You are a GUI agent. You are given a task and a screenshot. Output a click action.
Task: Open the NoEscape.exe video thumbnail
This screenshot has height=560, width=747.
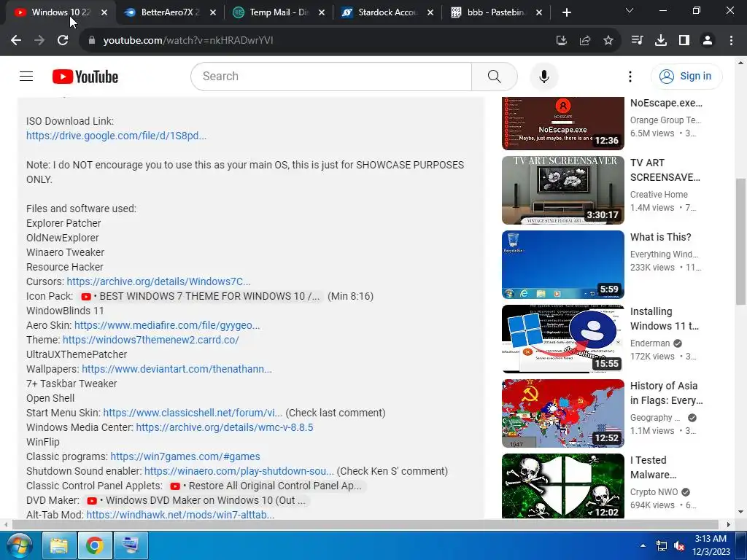click(562, 123)
